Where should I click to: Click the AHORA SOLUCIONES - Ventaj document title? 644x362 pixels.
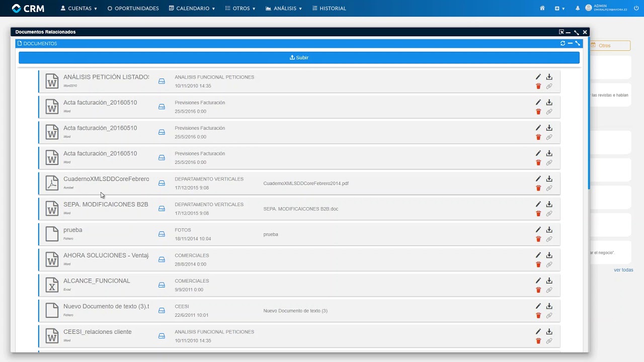(106, 255)
